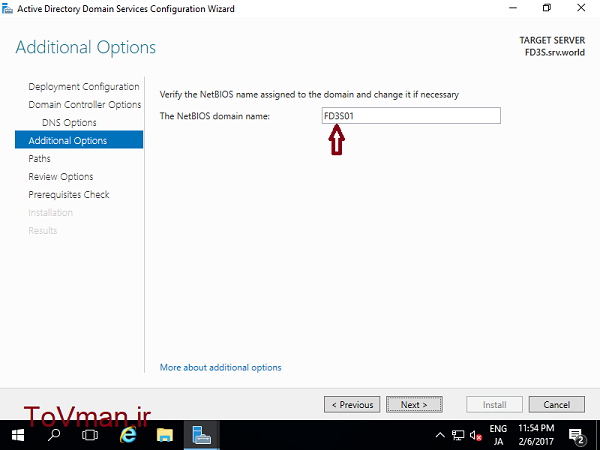Click the greyed-out Install button
Screen dimensions: 600x450
point(494,404)
